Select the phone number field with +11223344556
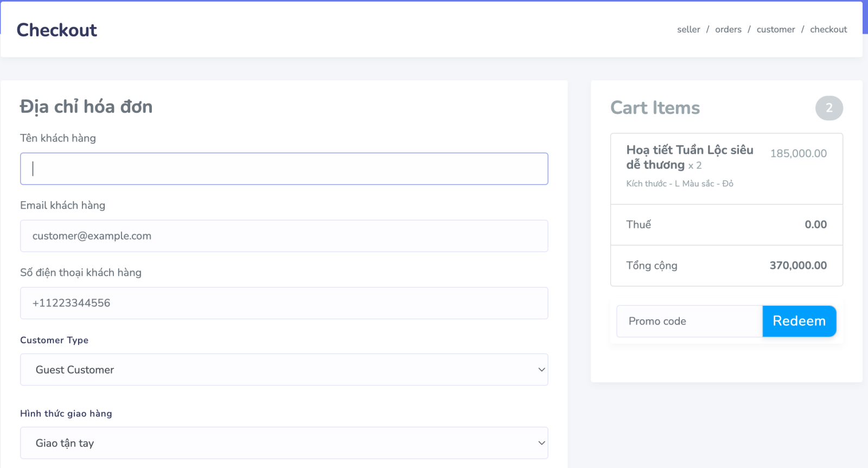This screenshot has width=868, height=468. click(284, 303)
